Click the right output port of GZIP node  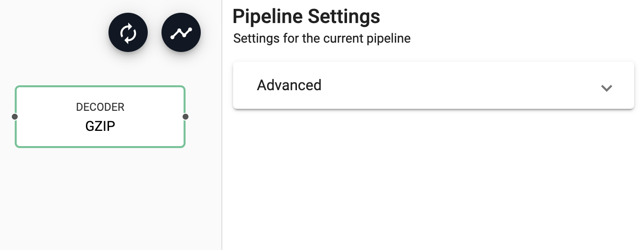click(186, 117)
